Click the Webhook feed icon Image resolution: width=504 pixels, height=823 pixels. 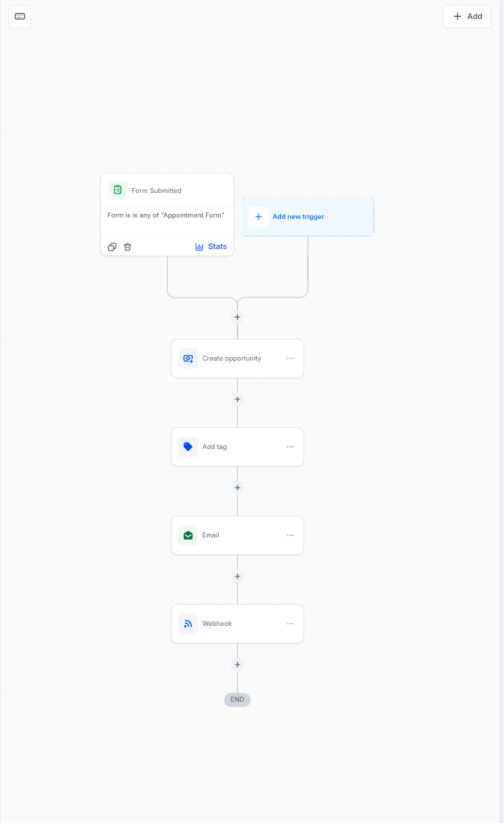(x=188, y=624)
